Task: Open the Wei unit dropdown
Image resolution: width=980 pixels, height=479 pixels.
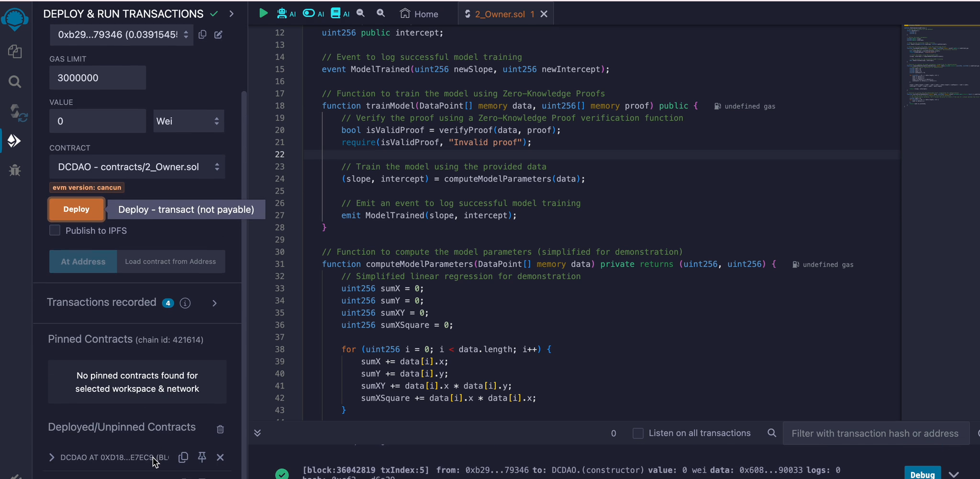Action: click(x=189, y=121)
